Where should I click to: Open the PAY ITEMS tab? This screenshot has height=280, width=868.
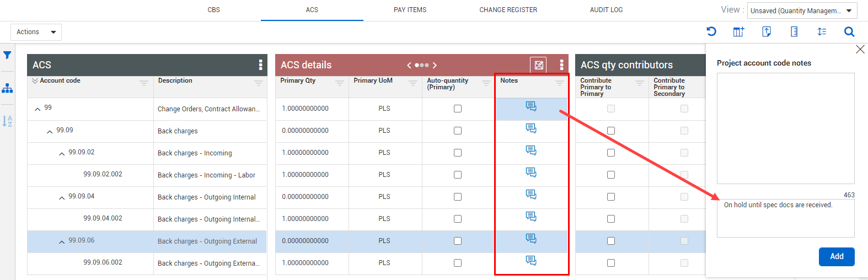click(x=410, y=10)
